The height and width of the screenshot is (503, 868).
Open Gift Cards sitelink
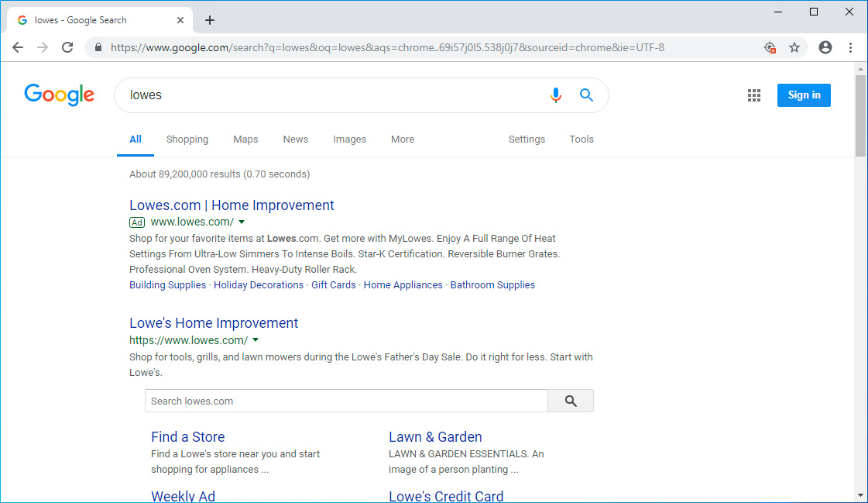pos(333,285)
